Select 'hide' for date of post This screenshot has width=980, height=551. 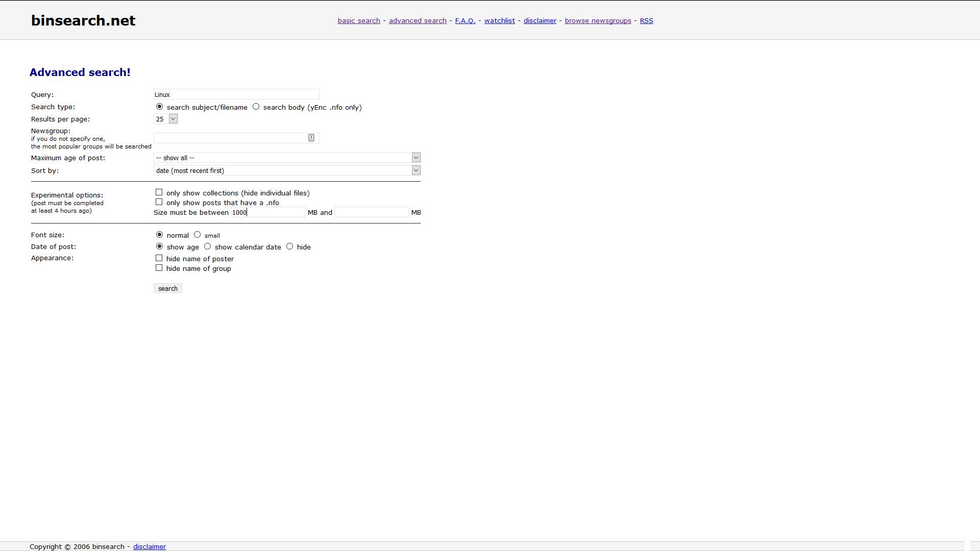290,246
